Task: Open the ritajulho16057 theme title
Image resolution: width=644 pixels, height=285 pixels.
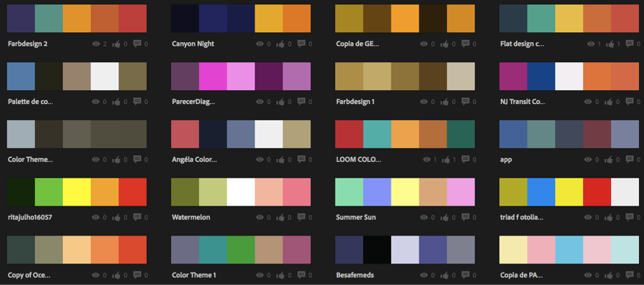Action: click(x=30, y=217)
